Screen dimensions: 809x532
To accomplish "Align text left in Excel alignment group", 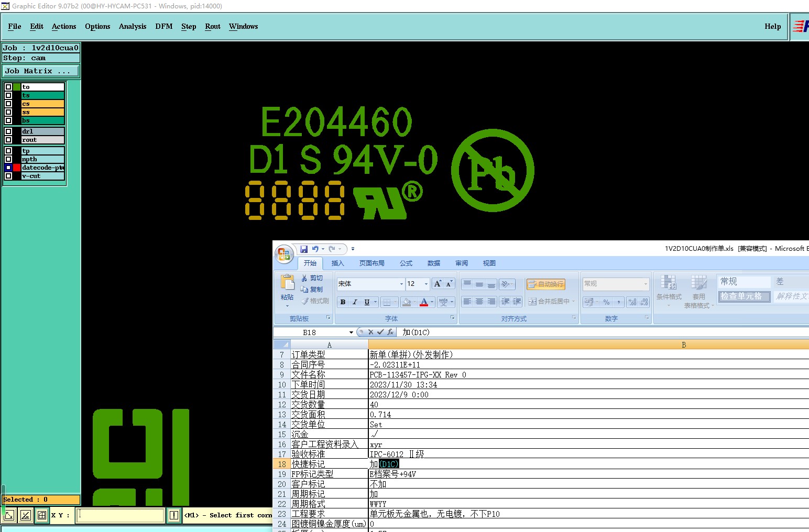I will [467, 302].
